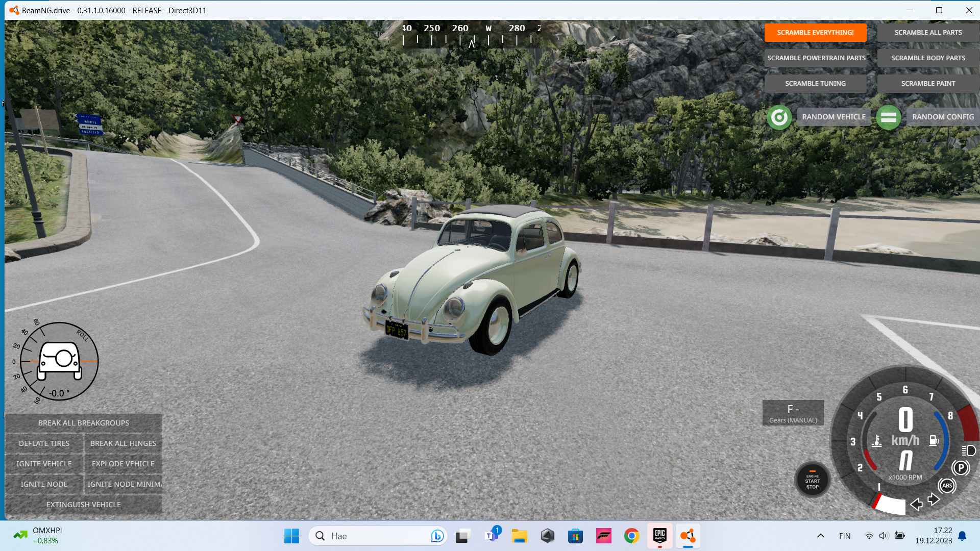The width and height of the screenshot is (980, 551).
Task: Click the right turn signal arrow
Action: coord(934,499)
